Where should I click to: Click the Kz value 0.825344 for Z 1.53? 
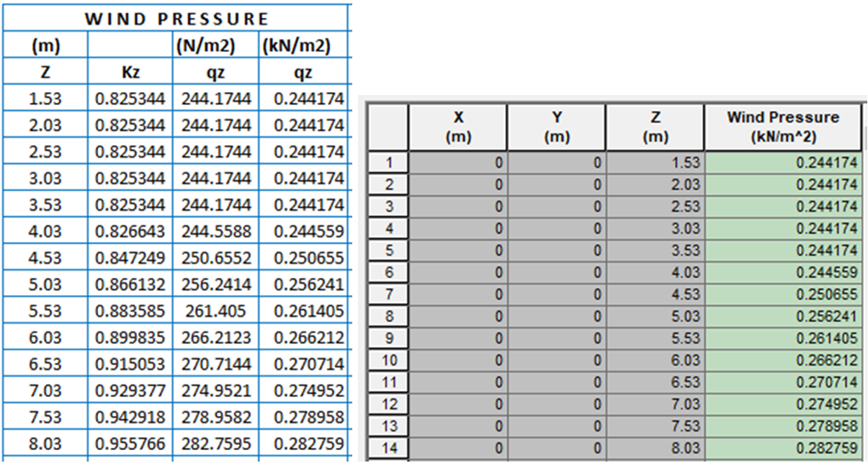(x=128, y=96)
